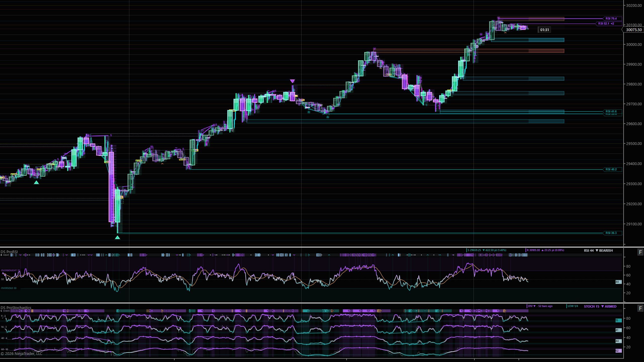Screen dimensions: 644x362
Task: Click the 15 value tag of the 9-3 stochastic
Action: click(618, 321)
